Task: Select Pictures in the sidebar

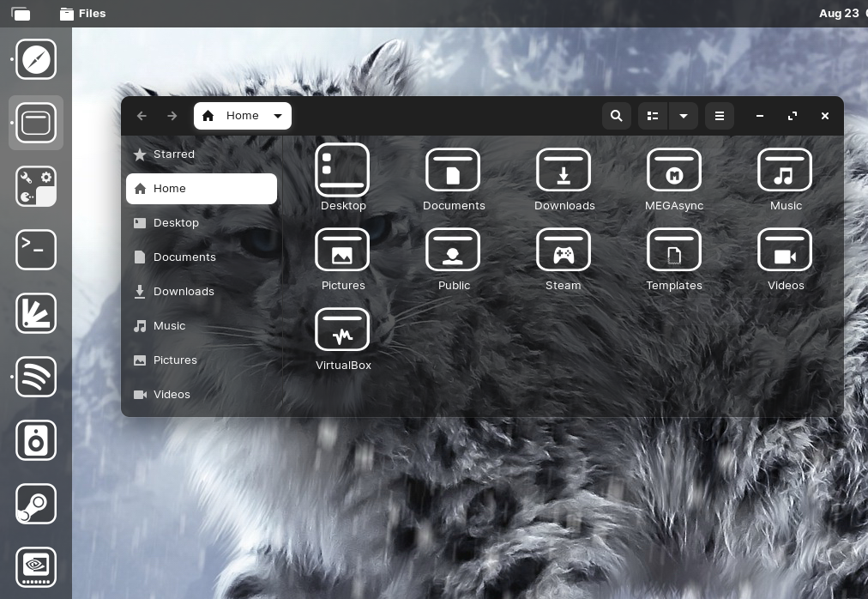Action: point(202,360)
